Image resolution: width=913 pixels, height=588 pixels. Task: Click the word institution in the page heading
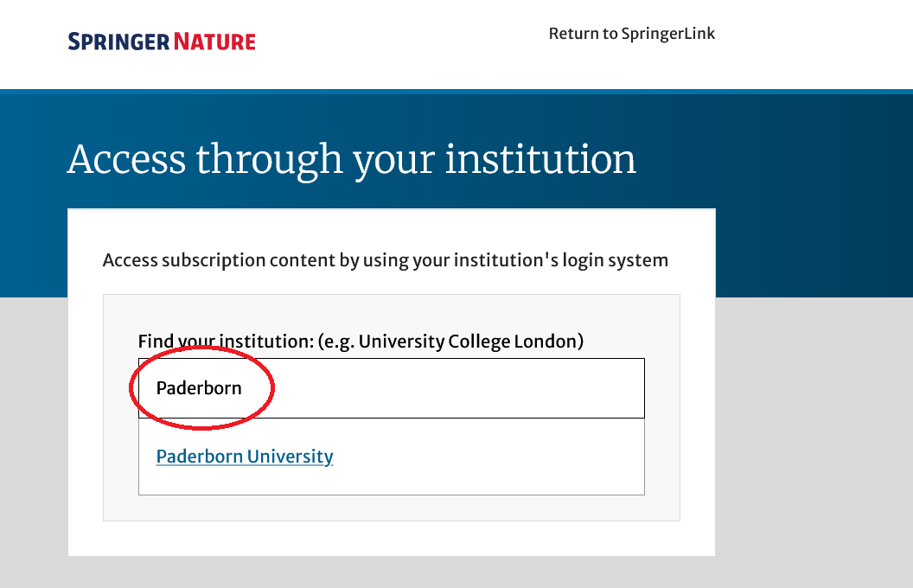click(x=540, y=158)
